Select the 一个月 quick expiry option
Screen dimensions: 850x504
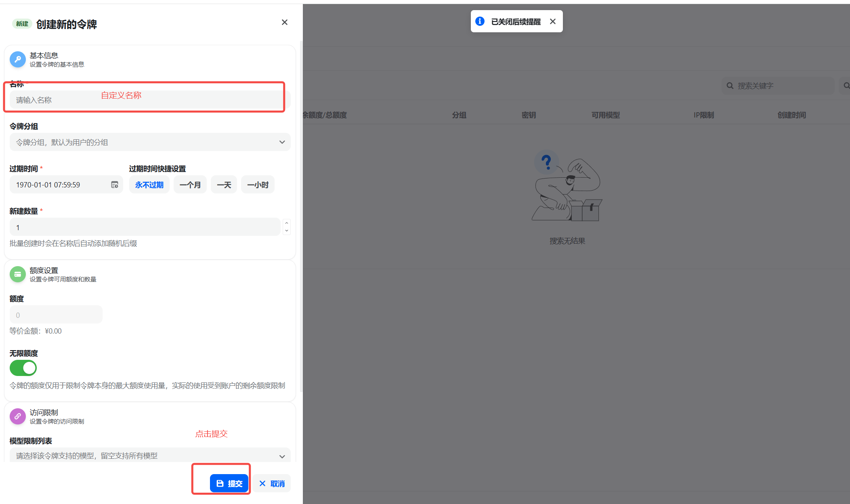(190, 185)
